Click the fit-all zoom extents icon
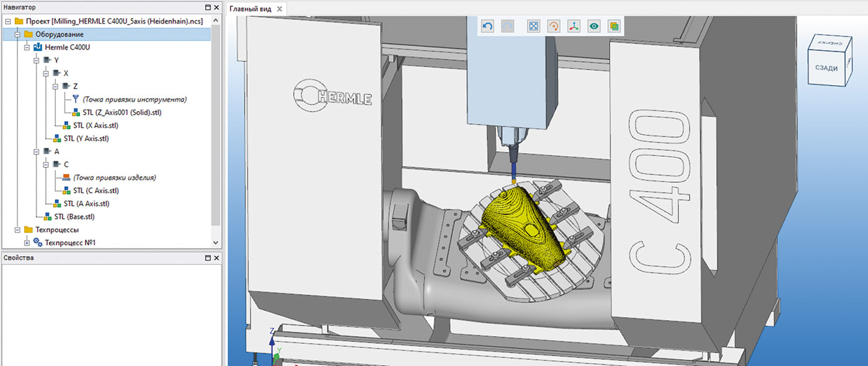Image resolution: width=868 pixels, height=366 pixels. point(533,27)
